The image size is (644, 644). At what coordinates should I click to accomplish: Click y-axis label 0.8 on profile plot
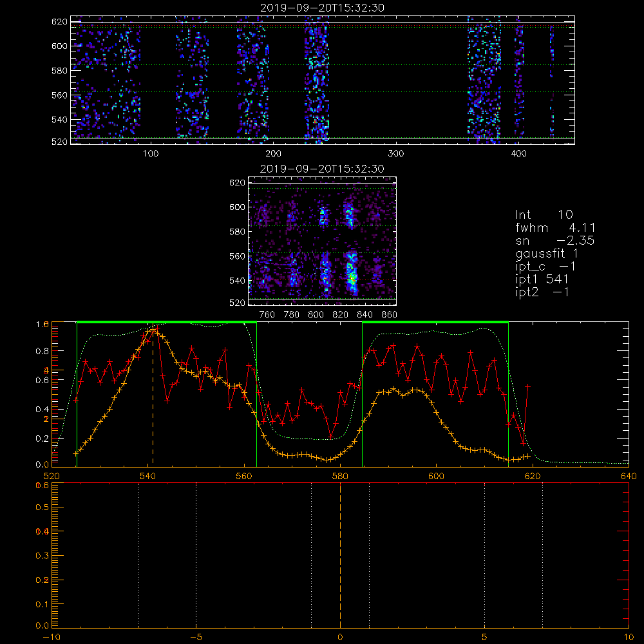[43, 351]
